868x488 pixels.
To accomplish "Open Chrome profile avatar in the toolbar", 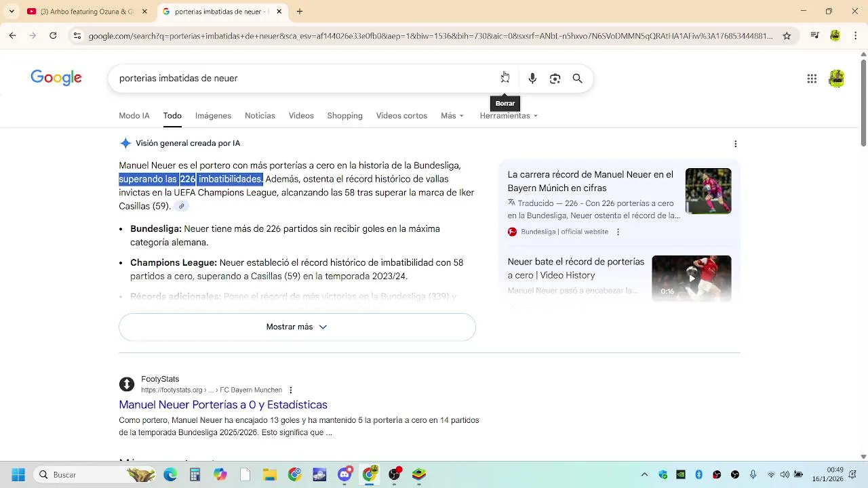I will (x=835, y=36).
